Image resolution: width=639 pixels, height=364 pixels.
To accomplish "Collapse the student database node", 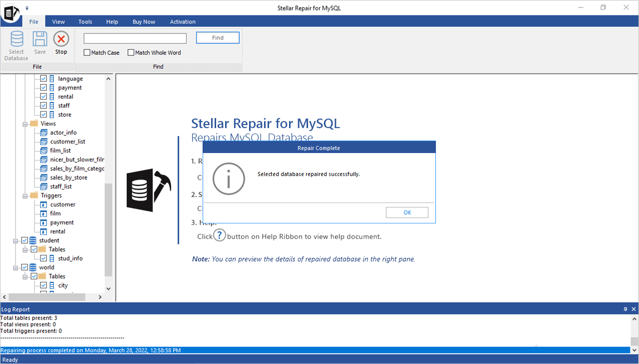I will click(16, 240).
